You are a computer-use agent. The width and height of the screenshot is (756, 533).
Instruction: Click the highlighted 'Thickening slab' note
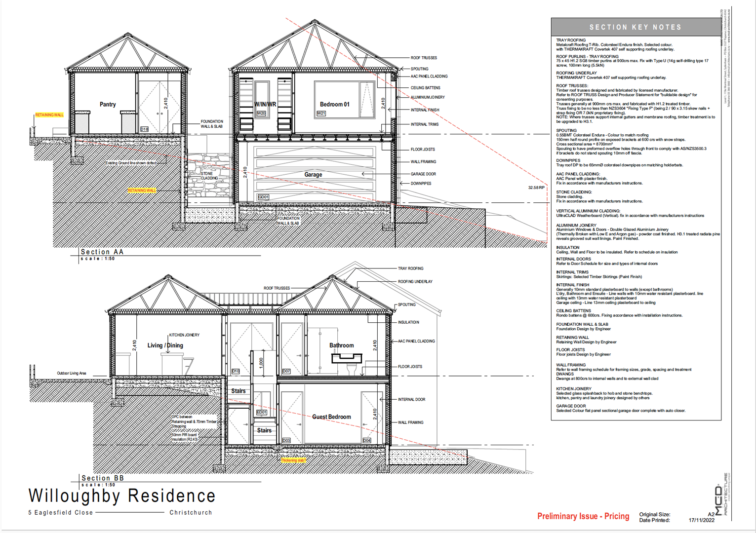[x=293, y=460]
